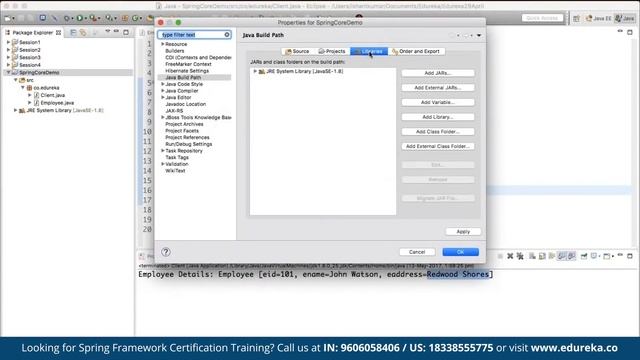Image resolution: width=640 pixels, height=360 pixels.
Task: Click the Cancel button
Action: (417, 252)
